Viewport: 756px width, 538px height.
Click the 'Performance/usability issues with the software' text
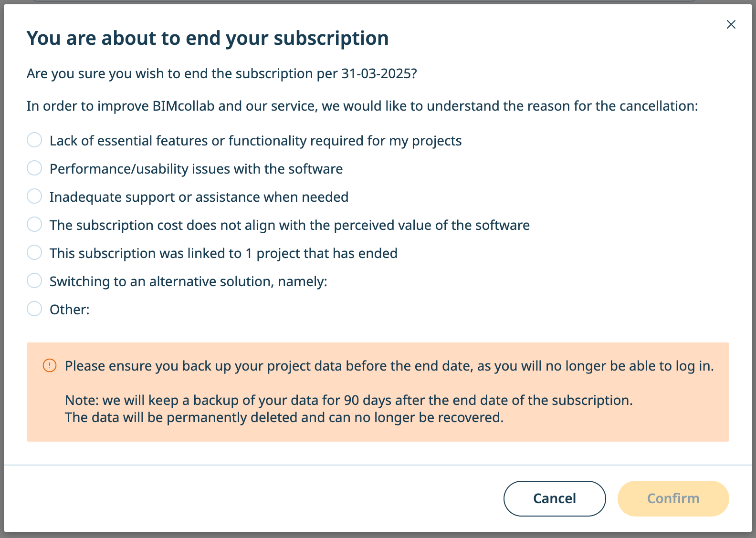(196, 169)
